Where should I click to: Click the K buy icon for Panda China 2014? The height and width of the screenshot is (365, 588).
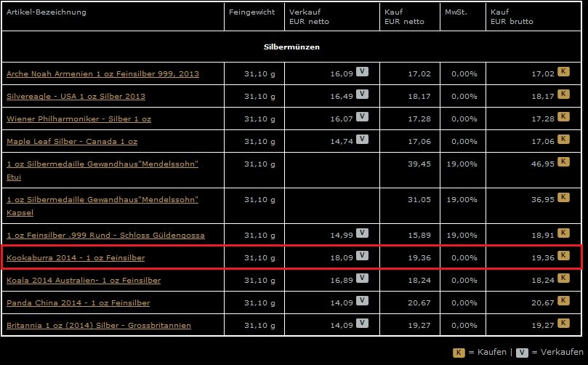[x=563, y=302]
